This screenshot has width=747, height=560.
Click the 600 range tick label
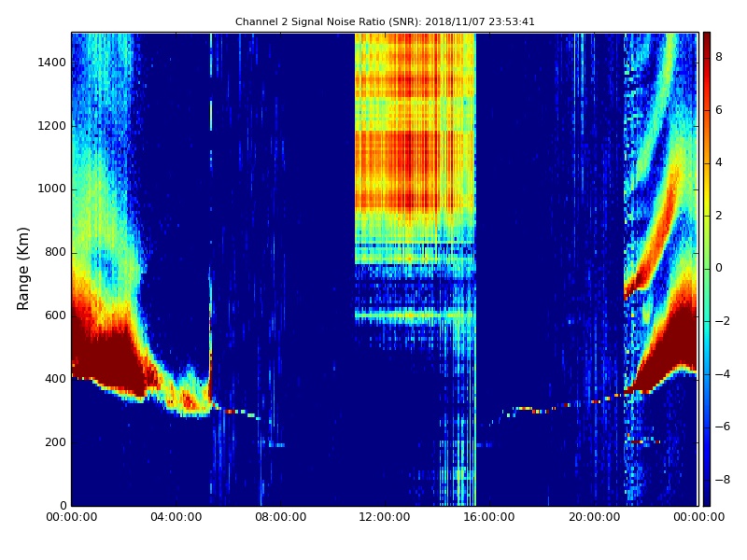(x=55, y=315)
